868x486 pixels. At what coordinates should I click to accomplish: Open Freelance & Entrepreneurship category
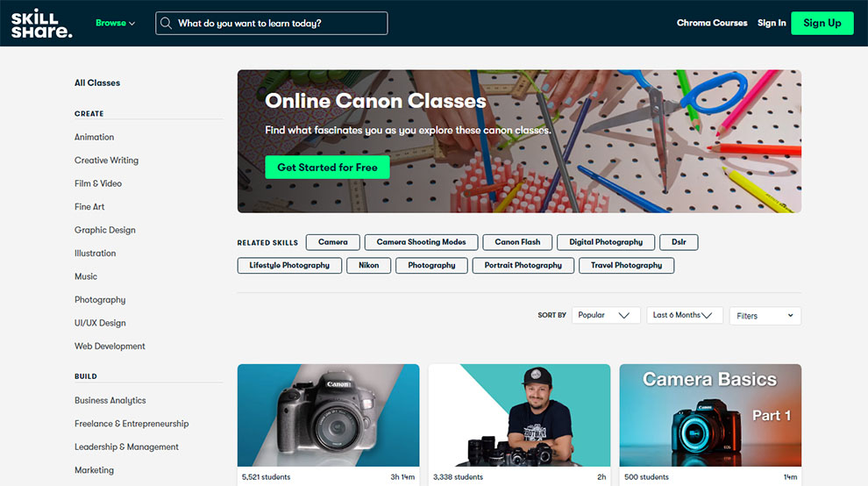tap(132, 424)
